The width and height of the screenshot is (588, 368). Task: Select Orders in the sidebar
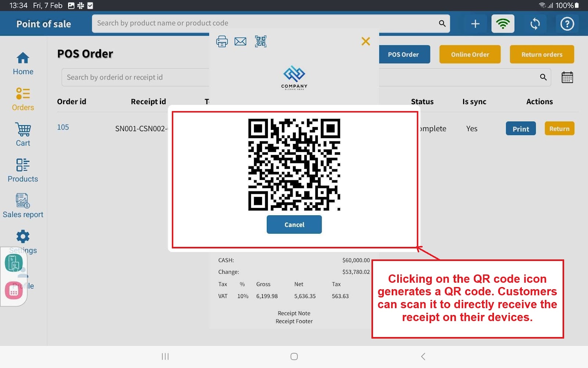point(23,99)
